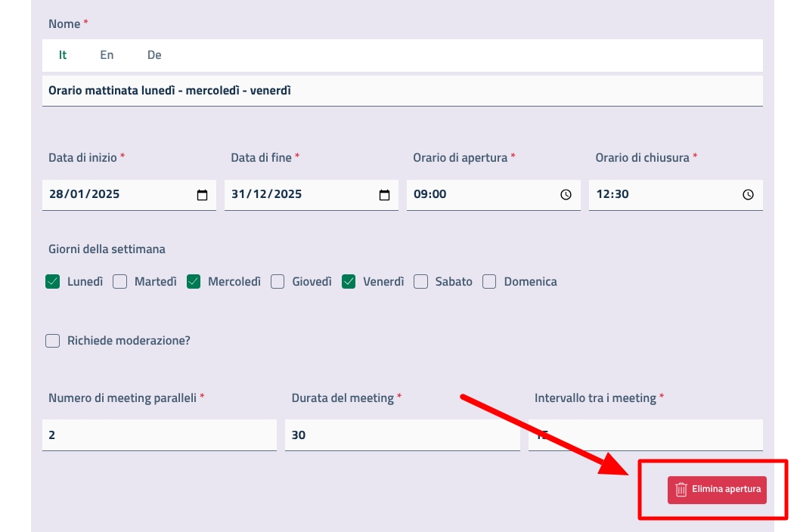Disable the Venerdì checkbox
Image resolution: width=797 pixels, height=532 pixels.
pyautogui.click(x=349, y=282)
